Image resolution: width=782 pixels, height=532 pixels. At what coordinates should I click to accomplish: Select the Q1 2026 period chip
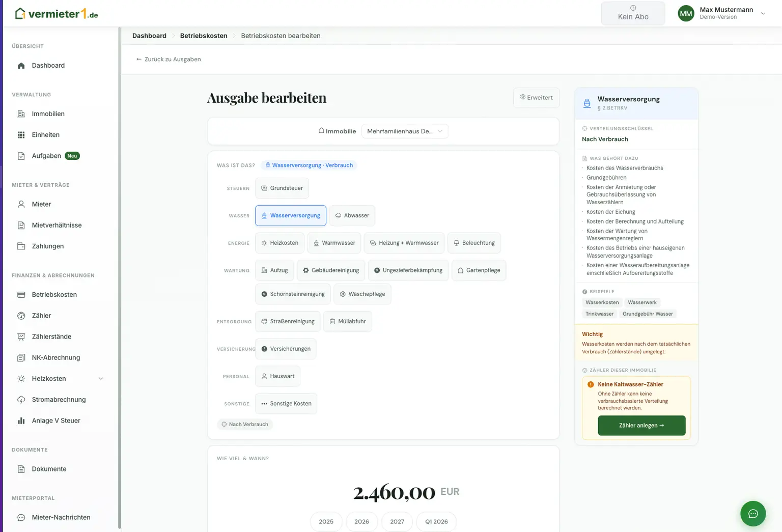(x=437, y=522)
